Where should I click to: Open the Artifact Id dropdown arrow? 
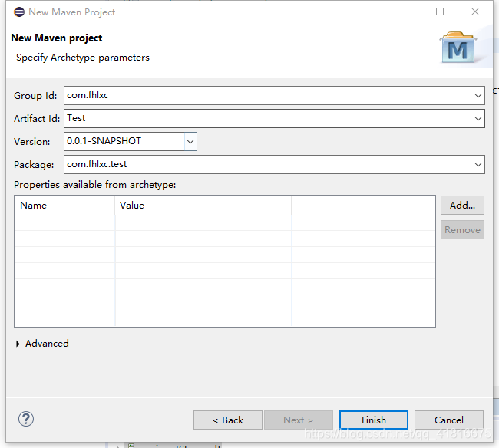[478, 119]
